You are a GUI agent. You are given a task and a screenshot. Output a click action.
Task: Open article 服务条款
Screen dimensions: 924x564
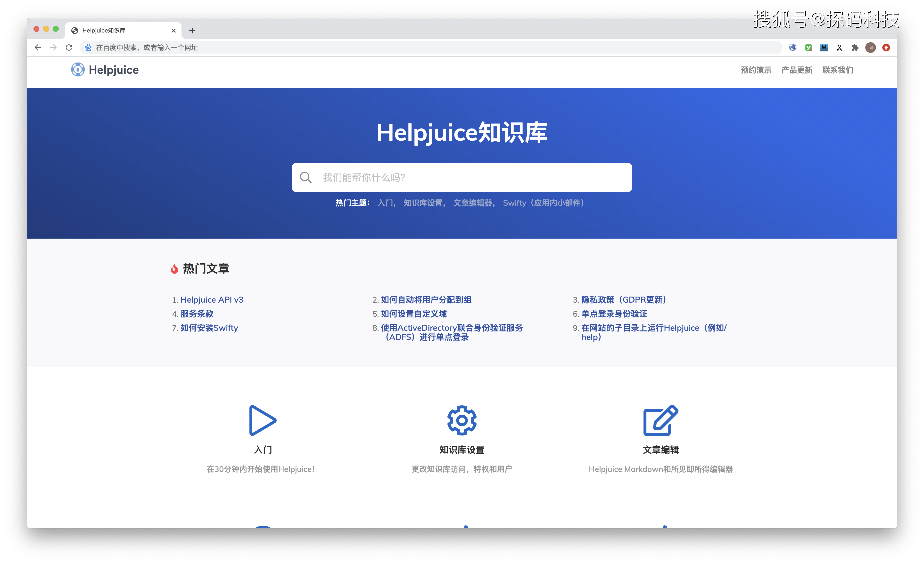[x=197, y=314]
